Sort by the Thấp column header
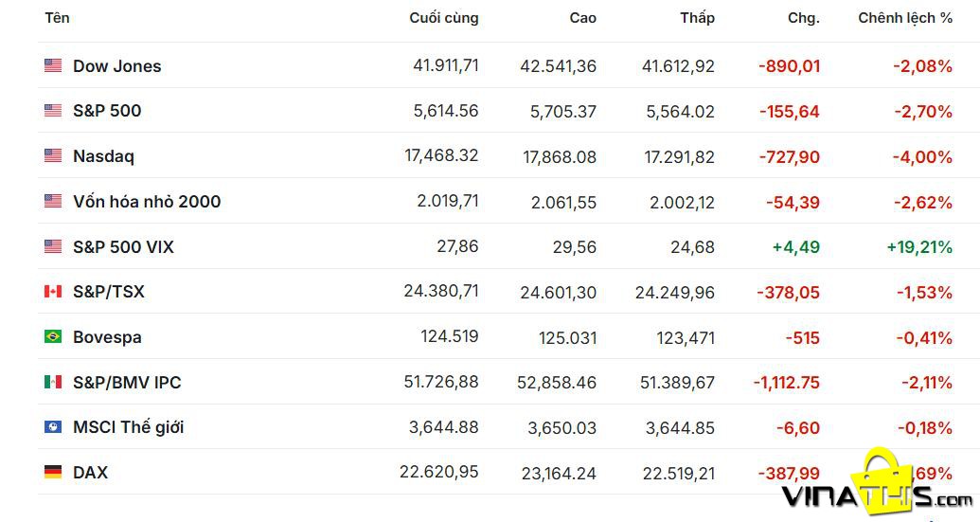The width and height of the screenshot is (980, 522). coord(697,18)
